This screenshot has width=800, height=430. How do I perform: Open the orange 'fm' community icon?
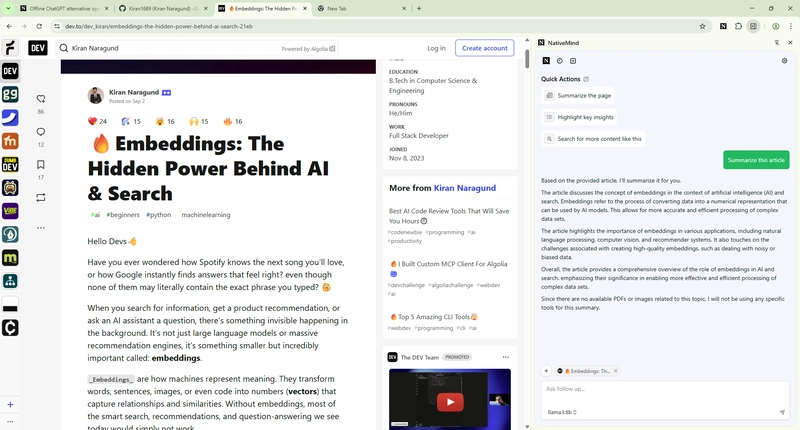pos(10,141)
